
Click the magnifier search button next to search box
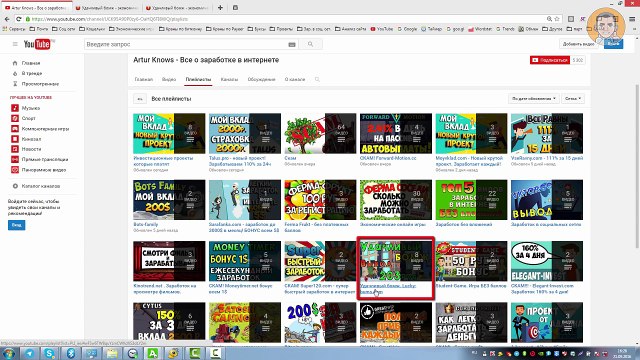point(311,44)
